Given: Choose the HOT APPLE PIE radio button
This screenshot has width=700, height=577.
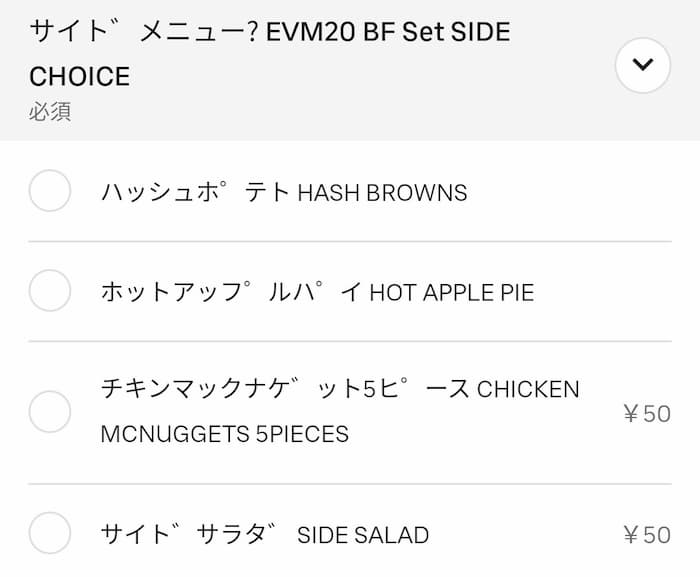Looking at the screenshot, I should point(49,291).
